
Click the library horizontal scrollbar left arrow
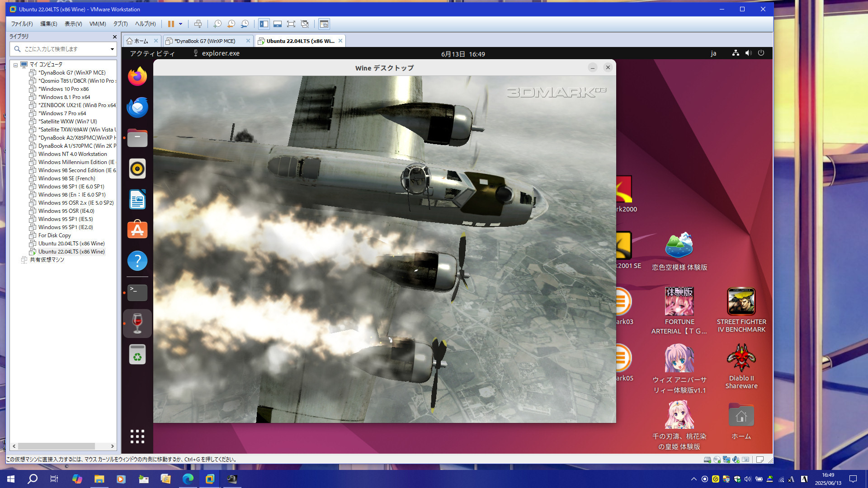[x=14, y=446]
